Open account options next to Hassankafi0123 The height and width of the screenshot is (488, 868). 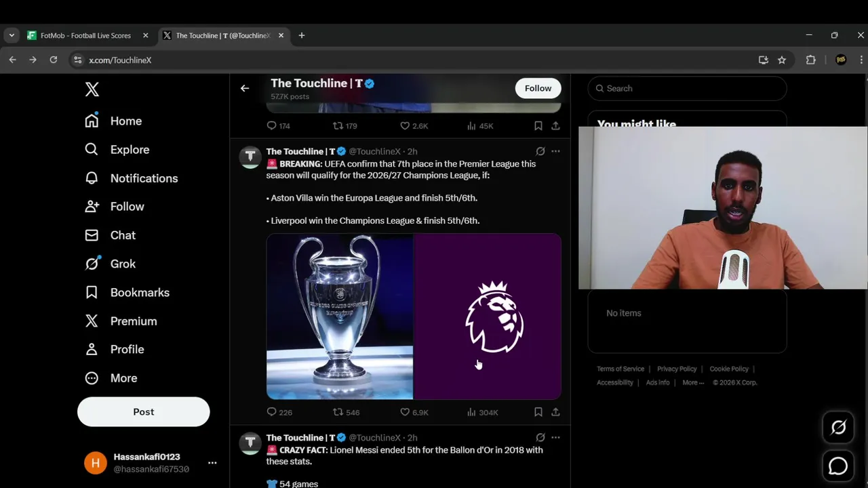point(212,463)
